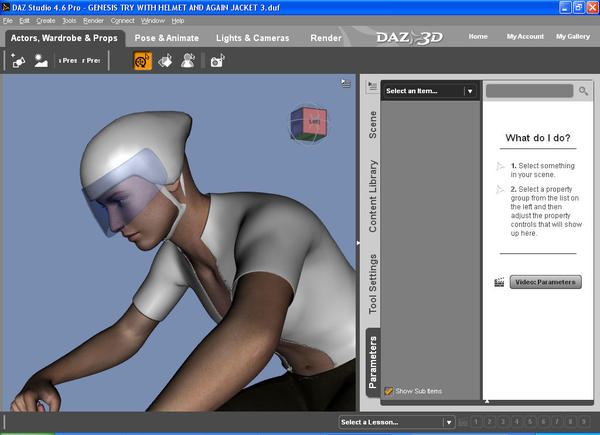Click the view cube orientation widget

(309, 124)
